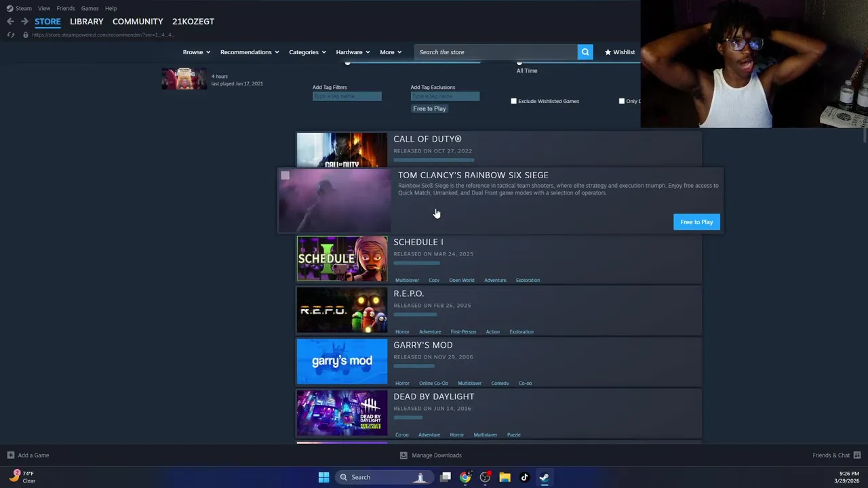Open OBS Studio from the taskbar

pyautogui.click(x=485, y=477)
